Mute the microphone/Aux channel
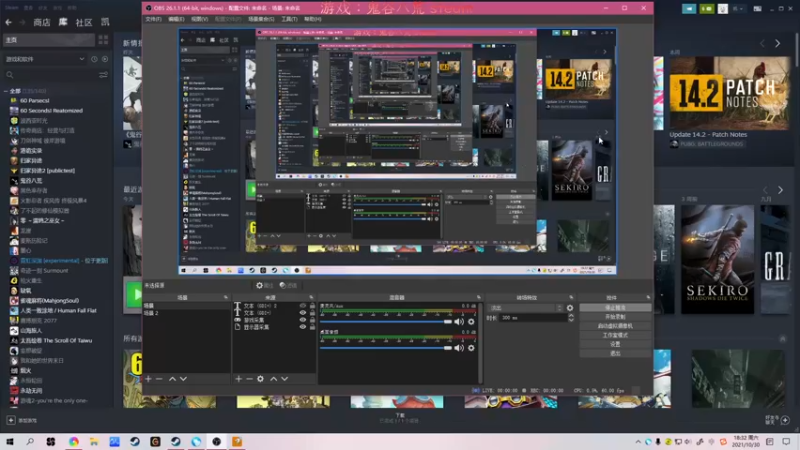Screen dimensions: 800x450 459,321
